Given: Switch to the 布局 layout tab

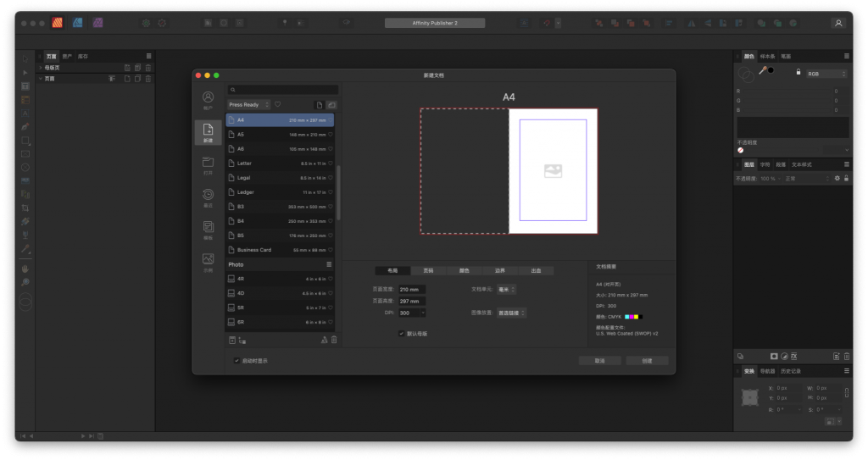Looking at the screenshot, I should tap(392, 271).
